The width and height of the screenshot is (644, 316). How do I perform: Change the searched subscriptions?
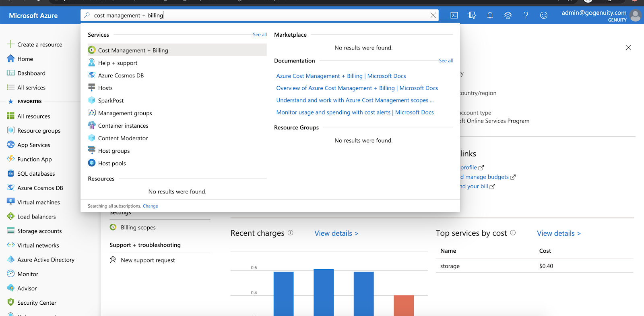point(150,206)
